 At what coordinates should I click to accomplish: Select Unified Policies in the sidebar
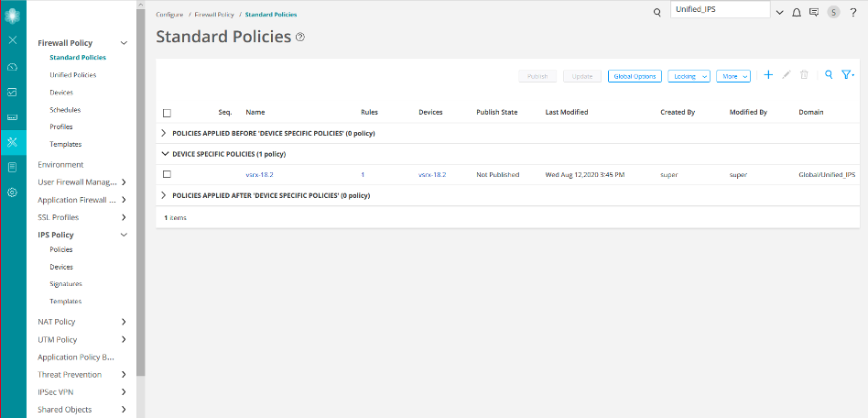pyautogui.click(x=72, y=75)
